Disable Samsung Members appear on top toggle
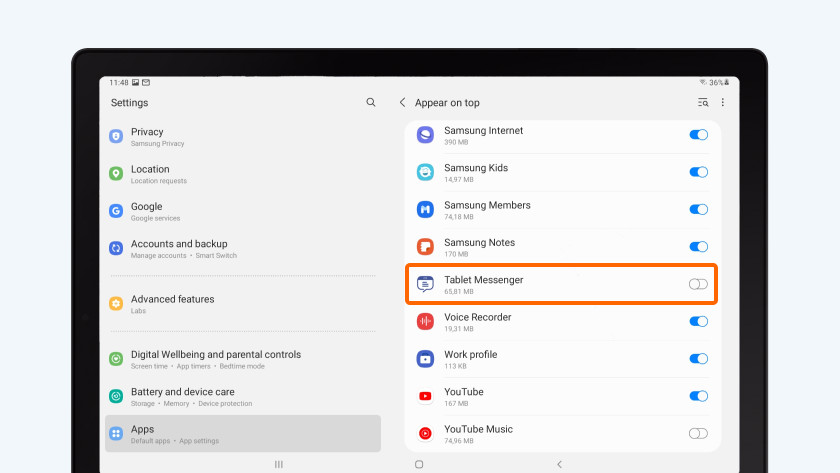 point(698,209)
